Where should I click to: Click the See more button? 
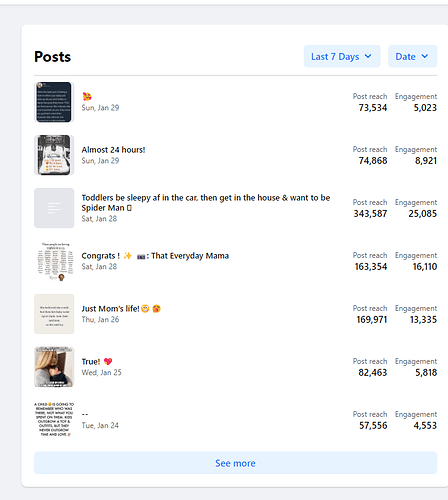point(235,463)
